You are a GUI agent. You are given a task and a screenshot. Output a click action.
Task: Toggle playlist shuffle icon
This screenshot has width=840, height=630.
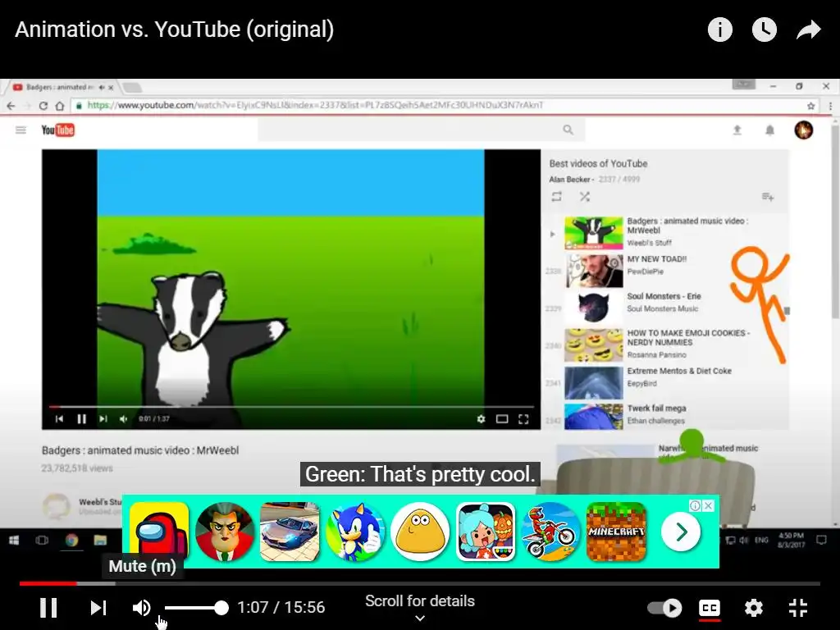click(x=584, y=197)
